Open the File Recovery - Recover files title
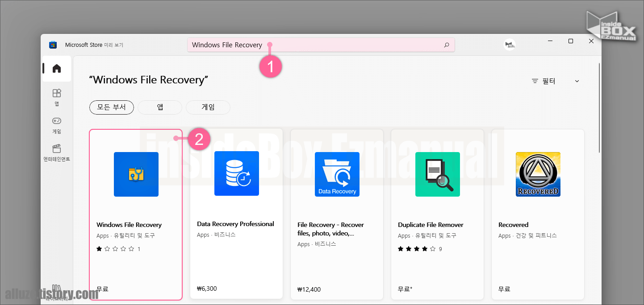Viewport: 644px width, 305px height. (331, 229)
